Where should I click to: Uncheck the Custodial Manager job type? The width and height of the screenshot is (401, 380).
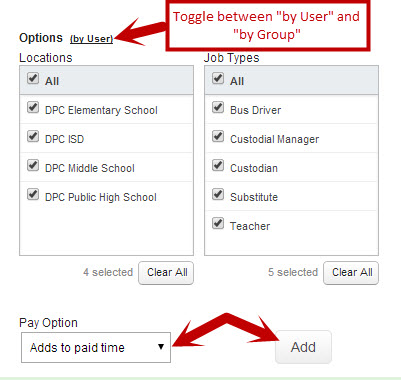(218, 136)
